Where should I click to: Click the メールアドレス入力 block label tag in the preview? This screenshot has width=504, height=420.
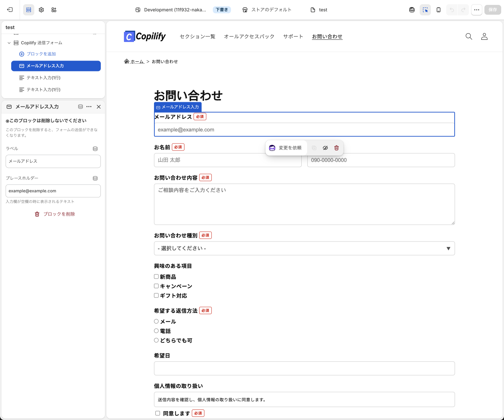point(178,107)
